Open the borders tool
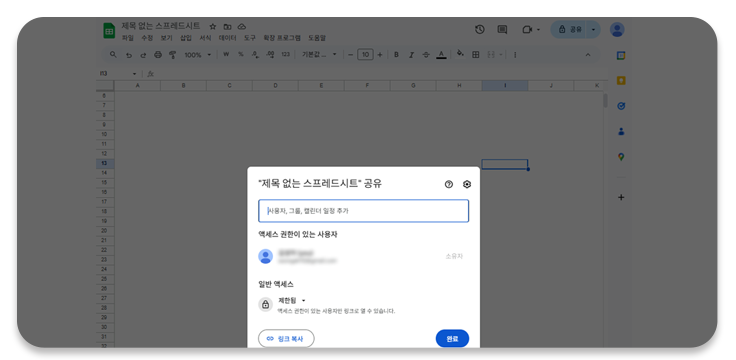Screen dimensions: 736x360 (x=475, y=55)
